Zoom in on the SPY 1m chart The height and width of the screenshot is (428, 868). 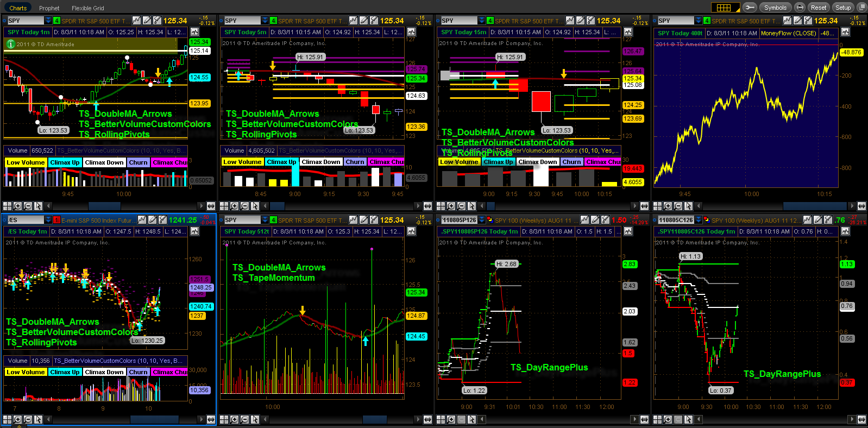coord(17,206)
